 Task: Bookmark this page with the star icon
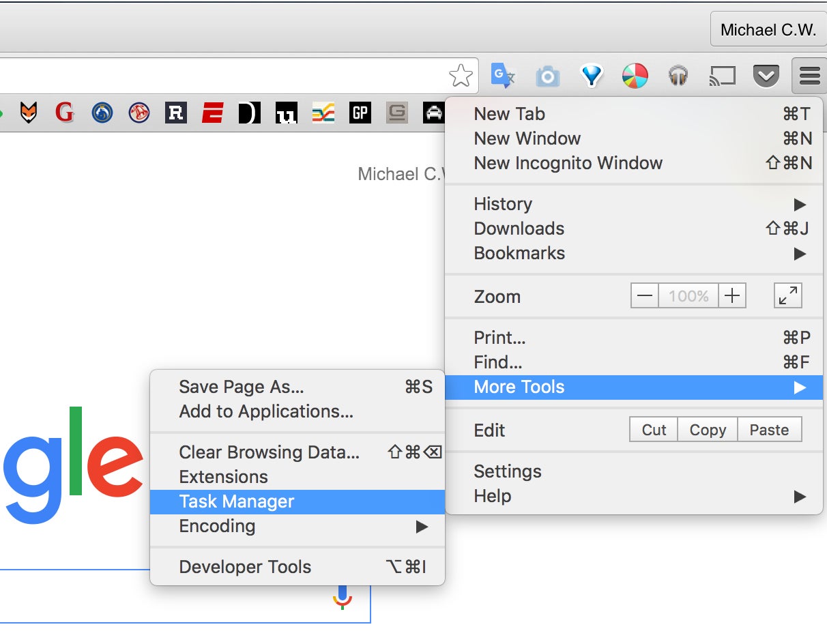[x=461, y=76]
